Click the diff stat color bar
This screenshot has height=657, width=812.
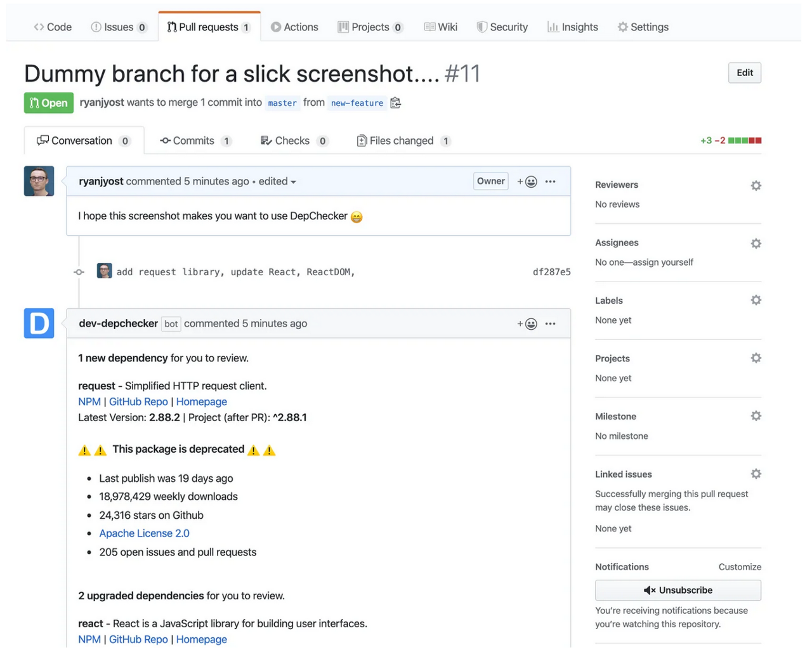point(745,141)
